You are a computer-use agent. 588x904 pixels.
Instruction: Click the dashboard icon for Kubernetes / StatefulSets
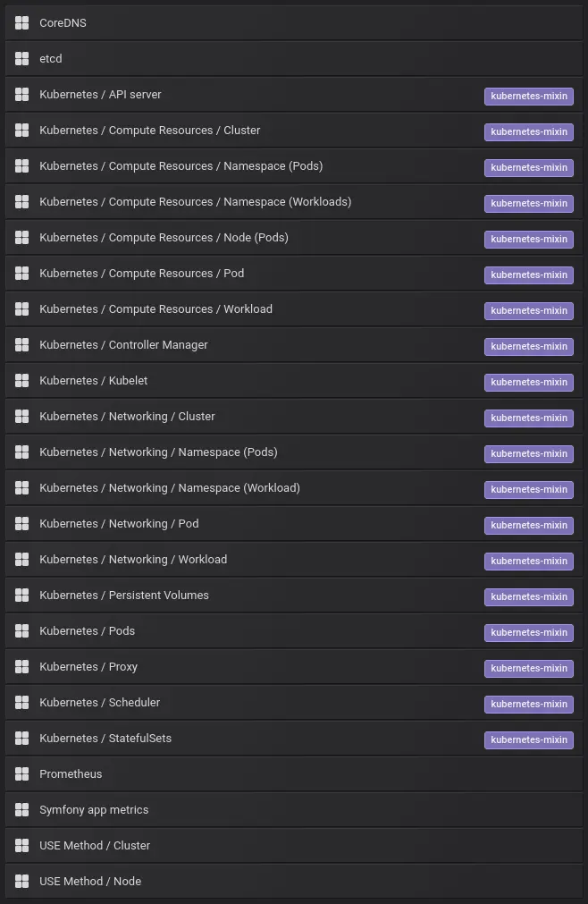[21, 738]
